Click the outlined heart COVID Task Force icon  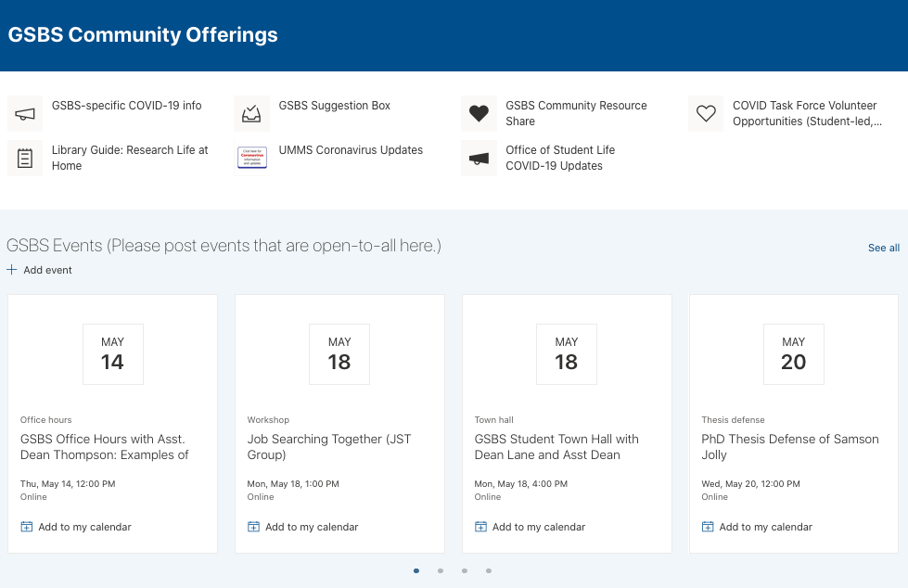[706, 114]
